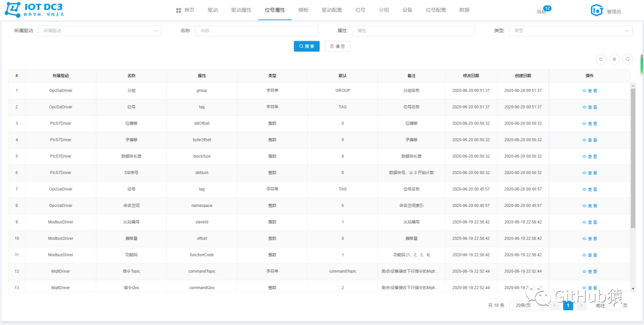This screenshot has width=644, height=325.
Task: Focus the 属性 input field
Action: click(x=414, y=31)
